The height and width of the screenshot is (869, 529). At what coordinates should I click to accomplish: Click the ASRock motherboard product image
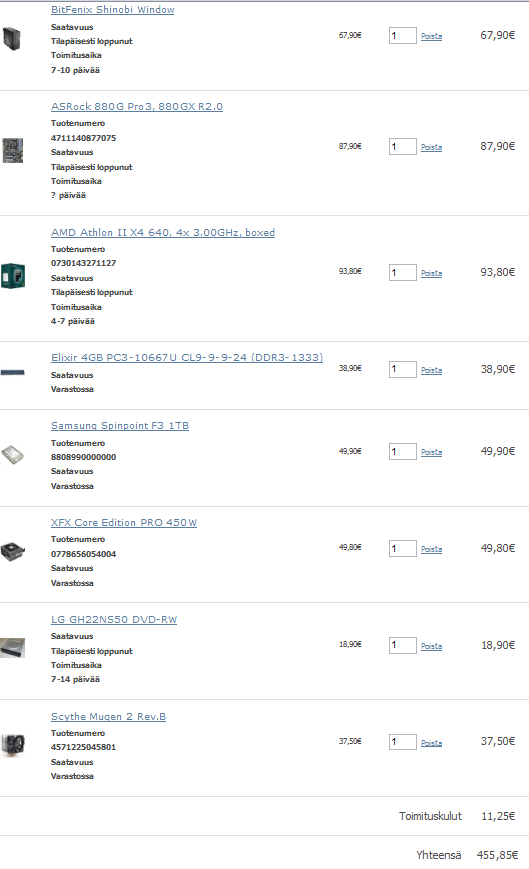click(x=12, y=150)
